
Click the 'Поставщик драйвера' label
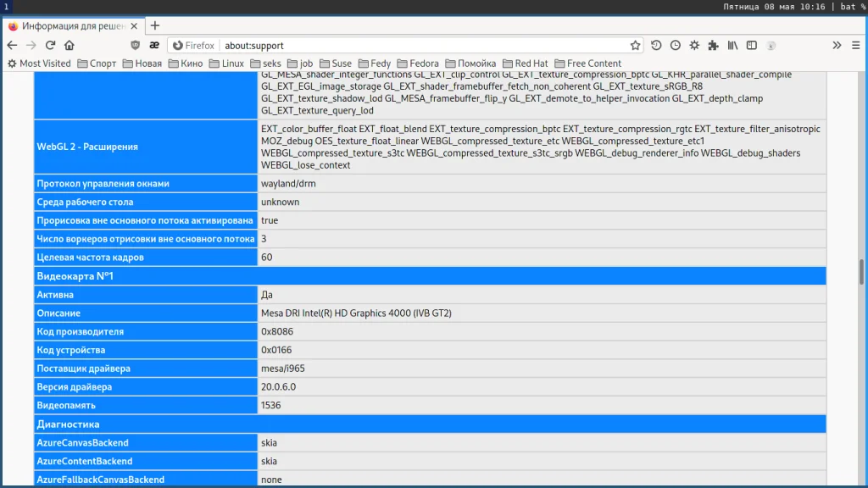pos(84,369)
